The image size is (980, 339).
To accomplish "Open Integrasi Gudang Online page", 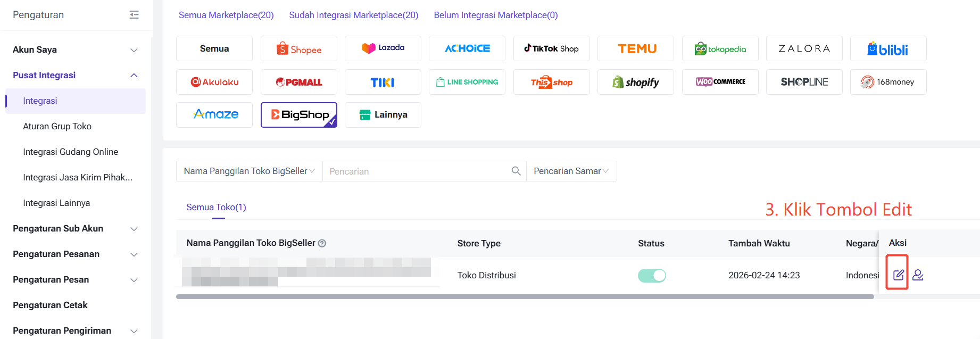I will point(70,152).
